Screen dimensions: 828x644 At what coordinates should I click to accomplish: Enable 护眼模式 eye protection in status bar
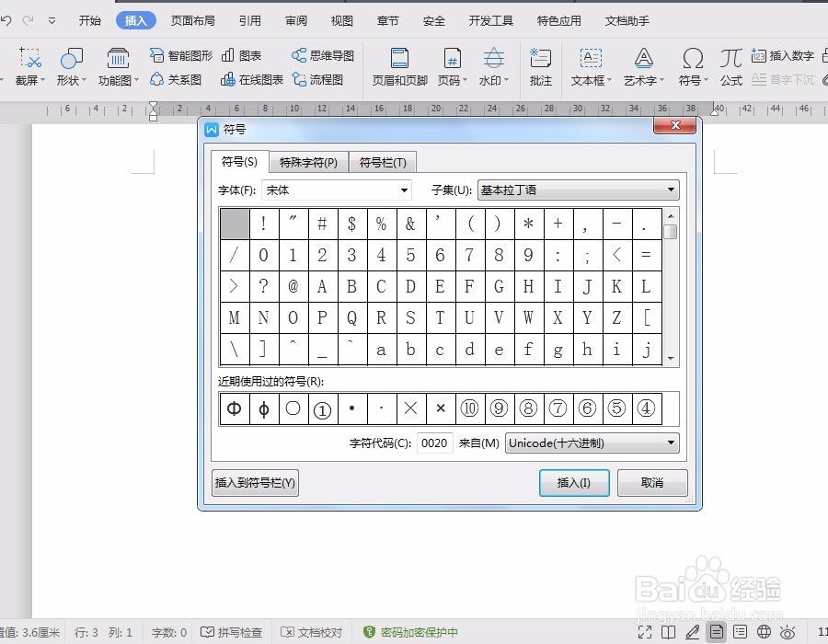click(x=788, y=633)
